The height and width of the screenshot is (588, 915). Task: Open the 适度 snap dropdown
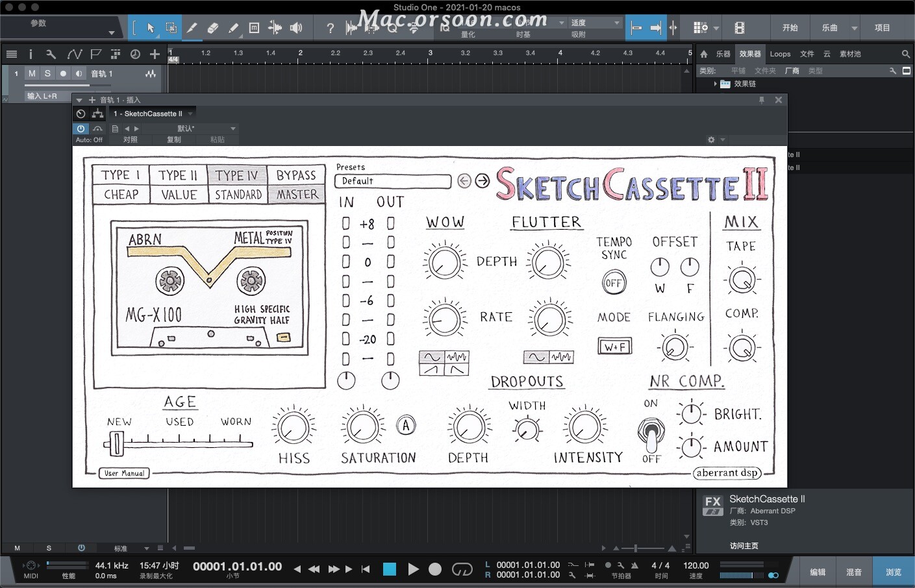pyautogui.click(x=594, y=23)
